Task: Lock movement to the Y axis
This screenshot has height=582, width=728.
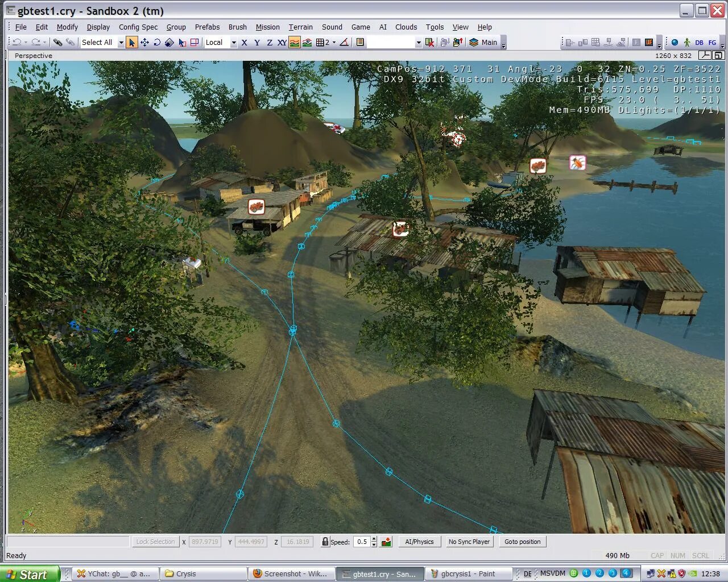Action: [x=257, y=43]
